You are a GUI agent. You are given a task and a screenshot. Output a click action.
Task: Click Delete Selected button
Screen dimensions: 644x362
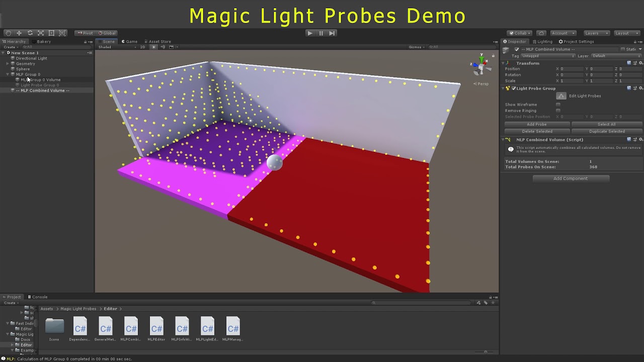click(x=537, y=131)
